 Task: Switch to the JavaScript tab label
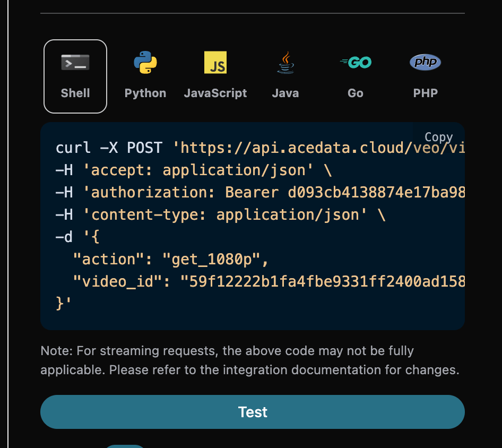pyautogui.click(x=215, y=93)
